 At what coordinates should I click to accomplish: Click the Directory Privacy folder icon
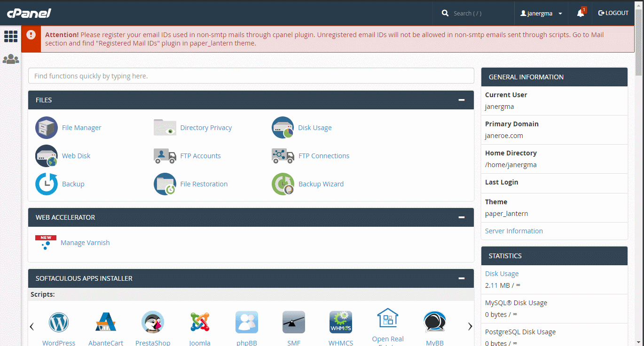click(x=165, y=128)
